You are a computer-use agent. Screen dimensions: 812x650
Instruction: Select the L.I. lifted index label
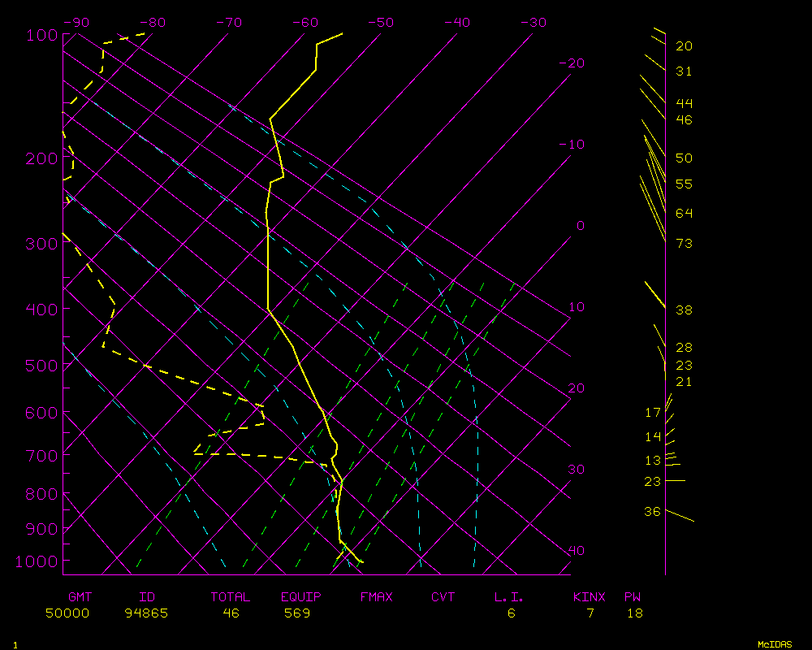(509, 597)
